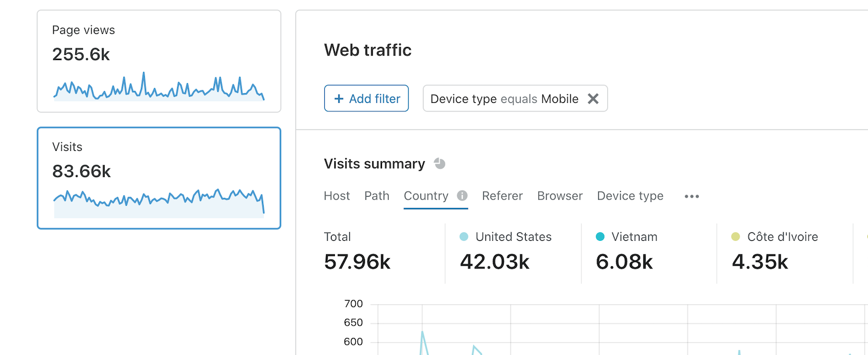Image resolution: width=868 pixels, height=355 pixels.
Task: Open the info icon next to Country
Action: (x=462, y=196)
